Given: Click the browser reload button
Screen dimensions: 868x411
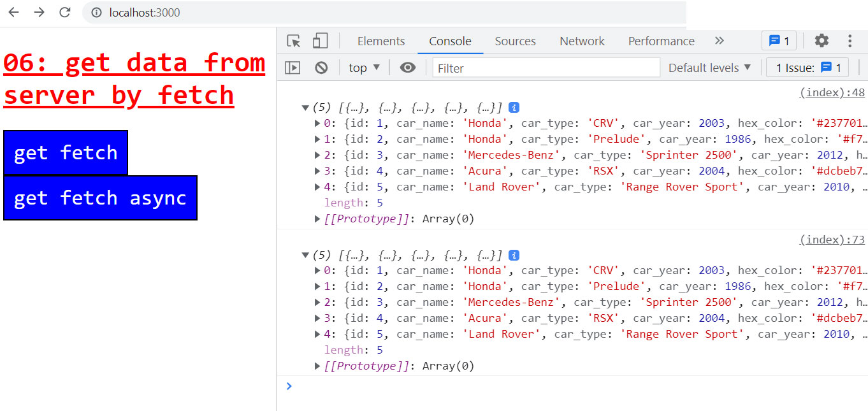Looking at the screenshot, I should 64,12.
